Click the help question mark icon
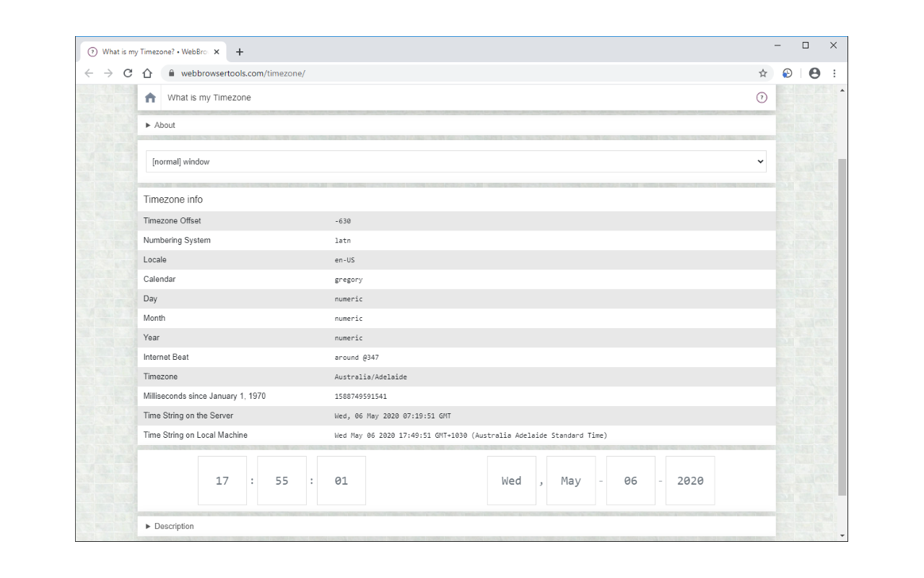 click(x=762, y=98)
